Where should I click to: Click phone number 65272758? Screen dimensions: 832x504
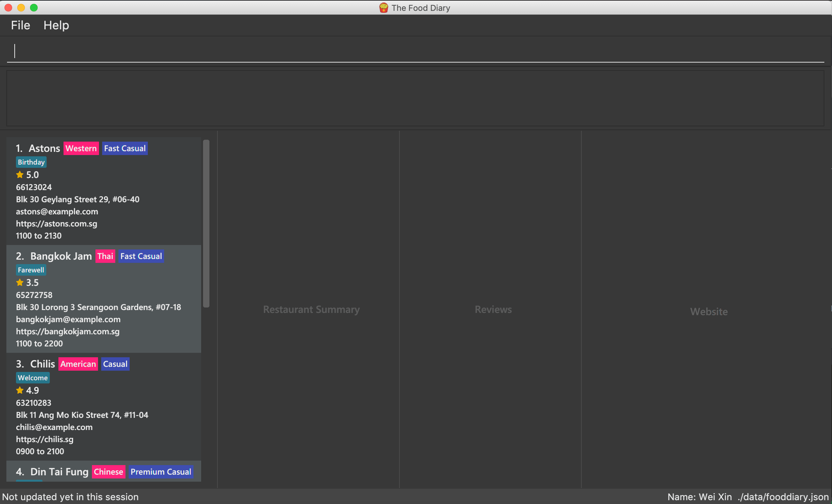point(34,295)
